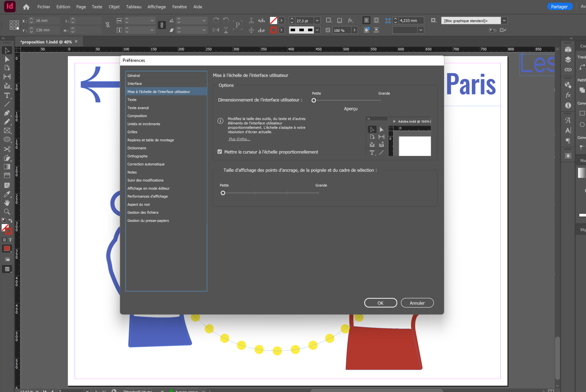
Task: Open the font size dropdown arrow
Action: 317,20
